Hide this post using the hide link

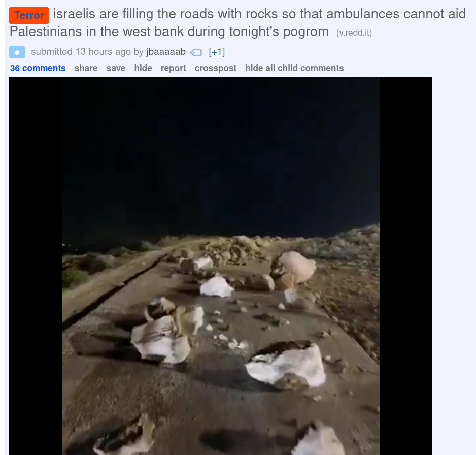pyautogui.click(x=143, y=68)
